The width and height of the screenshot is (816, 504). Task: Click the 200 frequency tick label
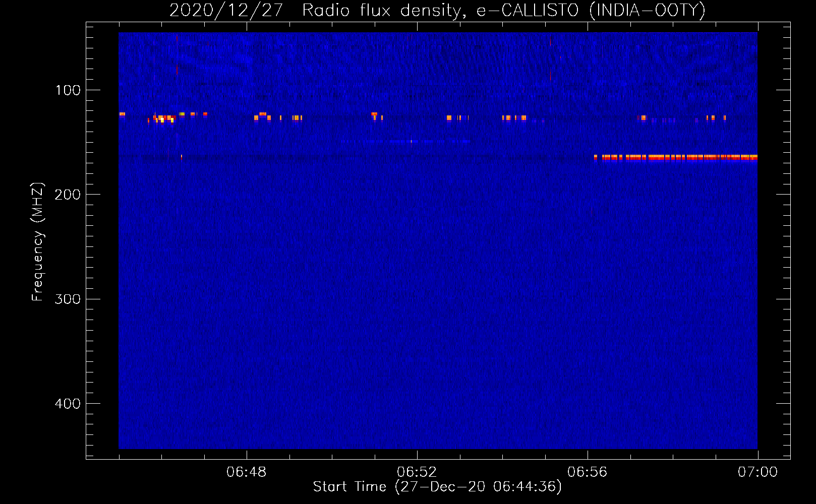68,195
